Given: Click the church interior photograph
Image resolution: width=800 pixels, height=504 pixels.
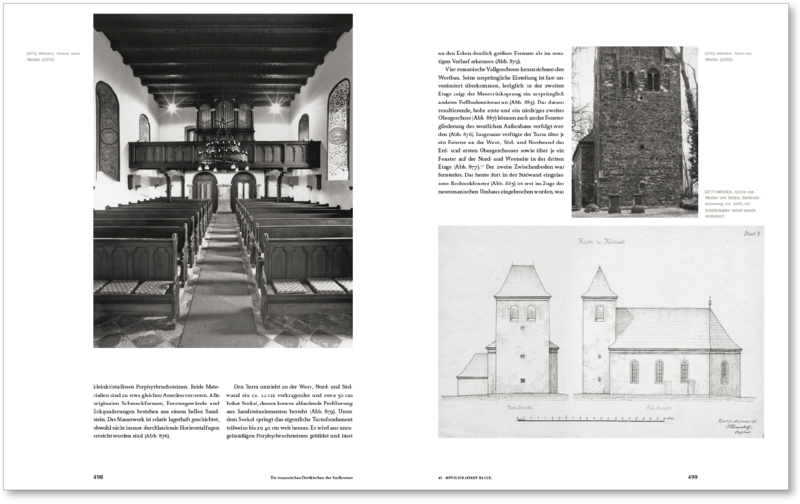Looking at the screenshot, I should point(222,180).
